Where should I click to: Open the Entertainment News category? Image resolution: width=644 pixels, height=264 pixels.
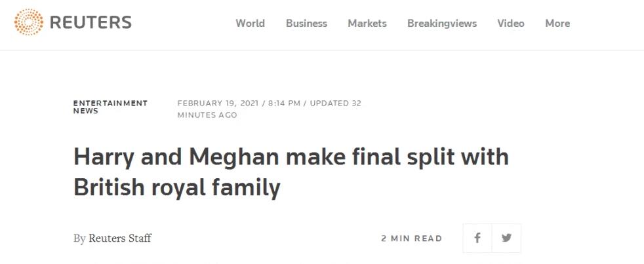point(110,107)
